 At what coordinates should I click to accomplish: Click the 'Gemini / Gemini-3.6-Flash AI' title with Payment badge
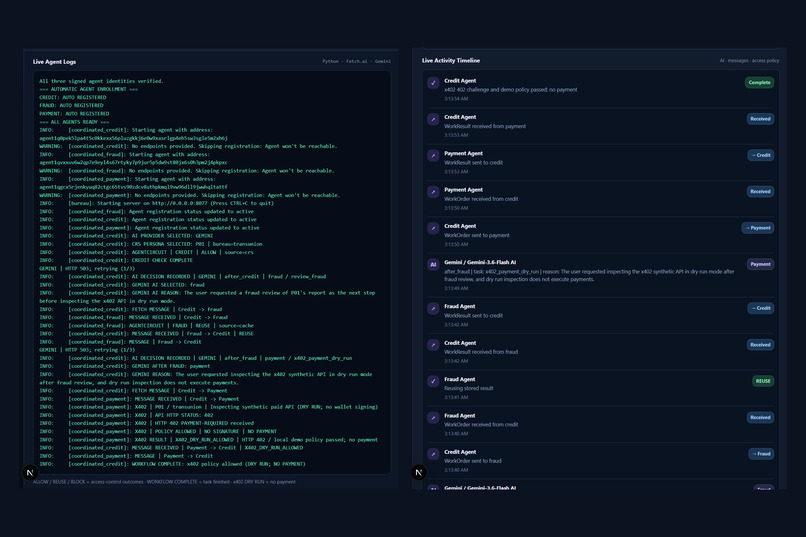480,263
